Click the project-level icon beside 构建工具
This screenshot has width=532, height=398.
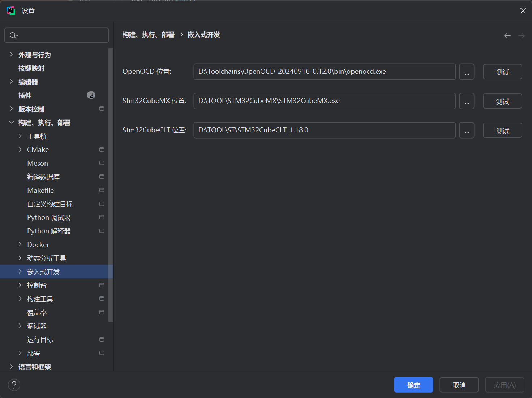pos(102,298)
